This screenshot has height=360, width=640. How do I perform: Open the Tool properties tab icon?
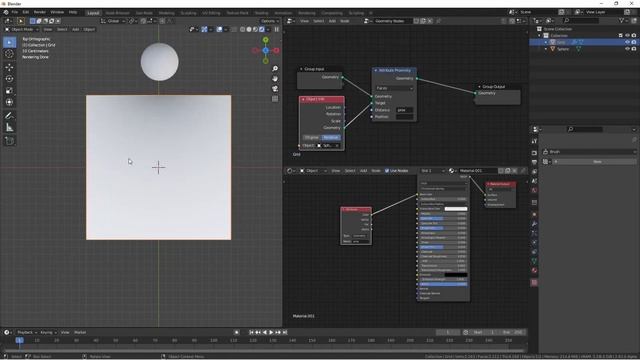(x=534, y=141)
